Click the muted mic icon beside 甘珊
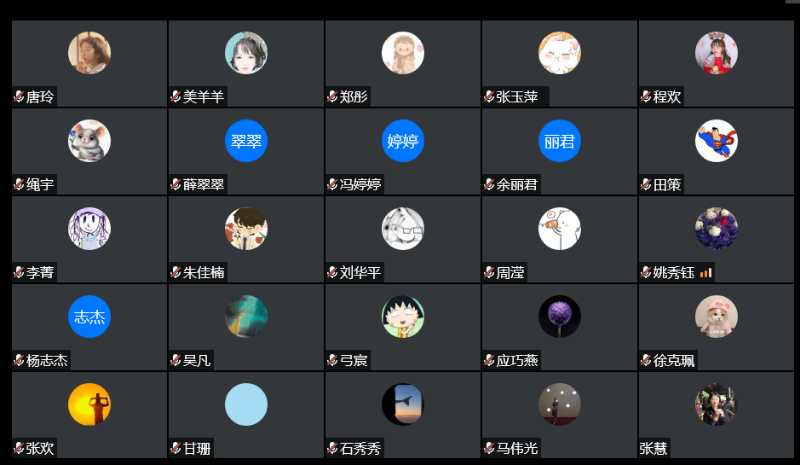Image resolution: width=800 pixels, height=465 pixels. click(176, 448)
